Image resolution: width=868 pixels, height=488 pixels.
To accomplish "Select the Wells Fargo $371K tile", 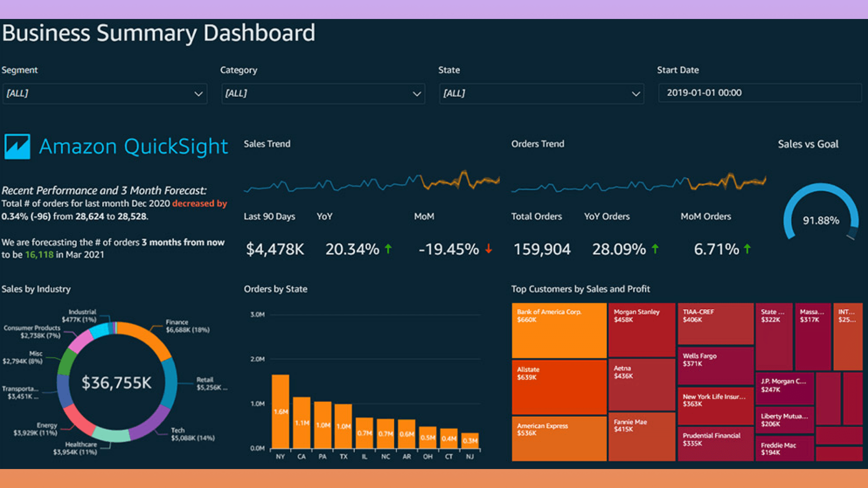I will pos(716,366).
